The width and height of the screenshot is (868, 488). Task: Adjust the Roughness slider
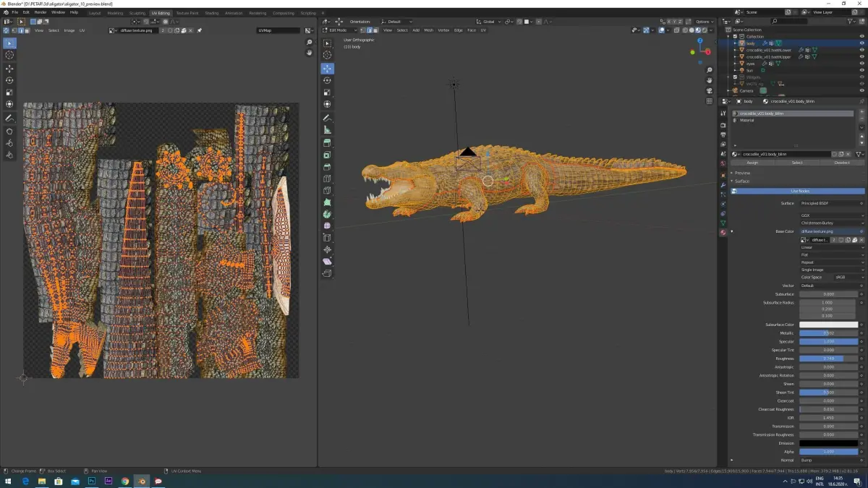(x=828, y=359)
